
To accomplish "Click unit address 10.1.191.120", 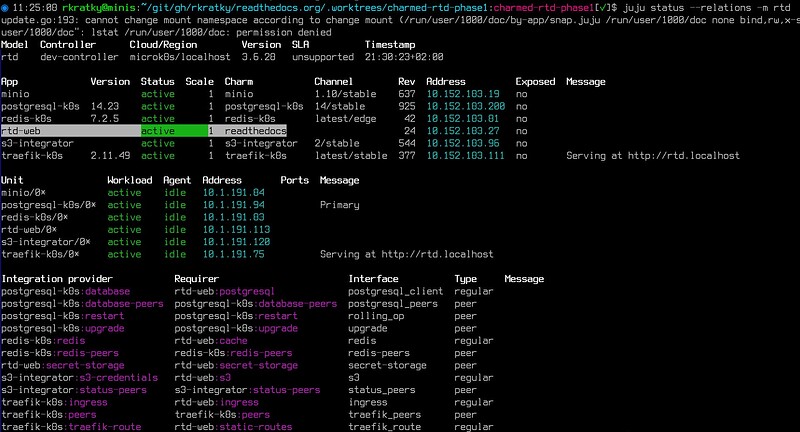I will [237, 242].
